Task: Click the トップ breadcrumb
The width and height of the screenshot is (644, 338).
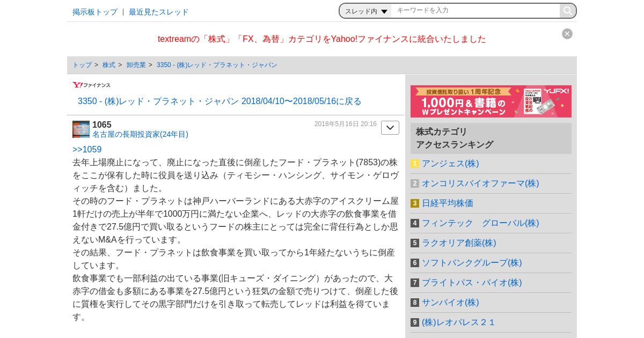Action: pyautogui.click(x=82, y=65)
